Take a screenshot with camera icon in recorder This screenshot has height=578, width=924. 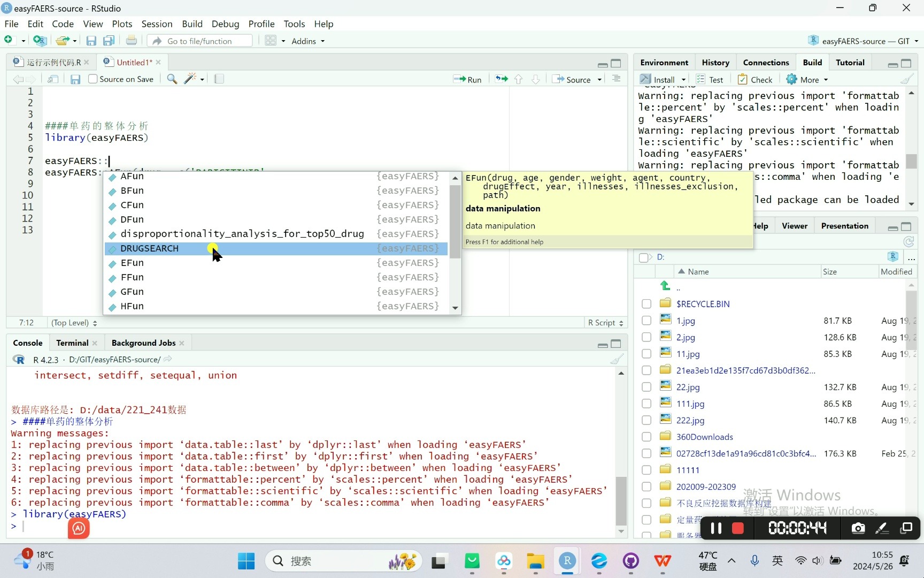(x=858, y=528)
